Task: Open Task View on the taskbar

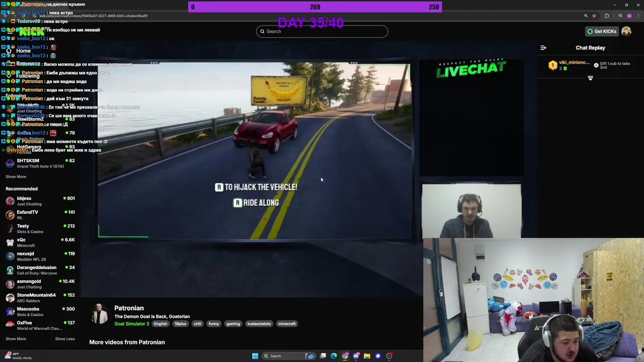Action: coord(323,356)
